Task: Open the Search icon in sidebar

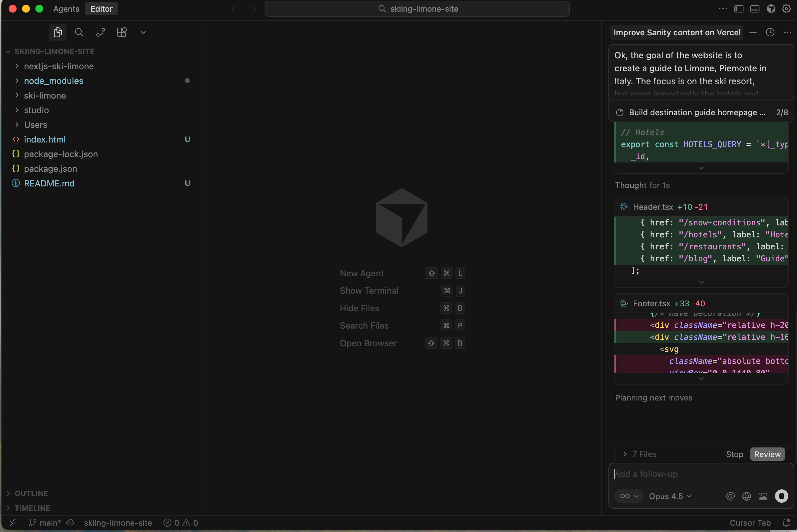Action: pyautogui.click(x=79, y=33)
